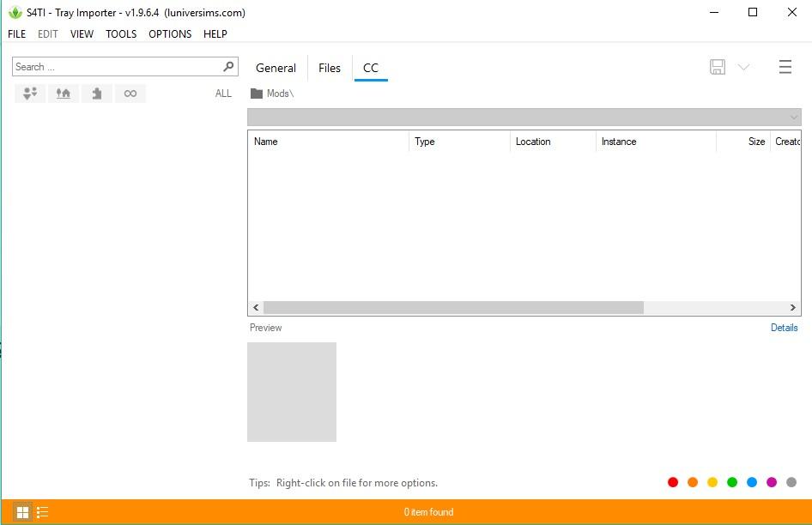Select the green color dot

tap(731, 482)
